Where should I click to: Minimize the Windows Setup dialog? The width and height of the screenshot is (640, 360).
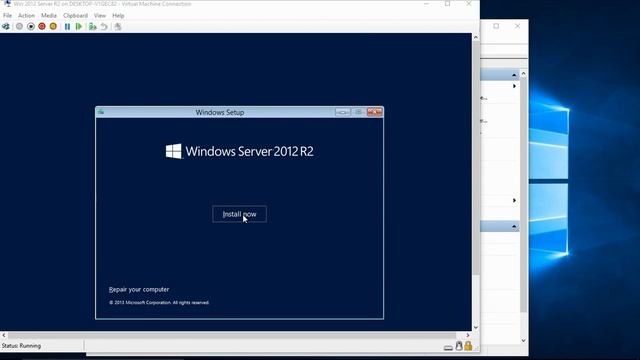(x=342, y=112)
